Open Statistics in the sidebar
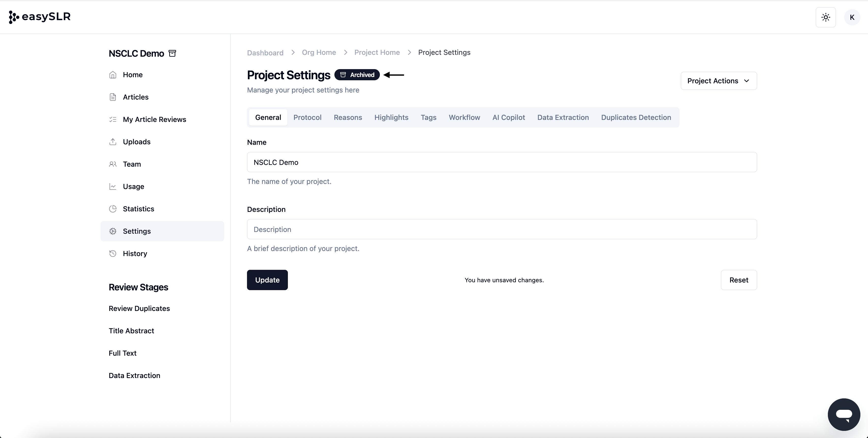Viewport: 868px width, 438px height. (162, 209)
